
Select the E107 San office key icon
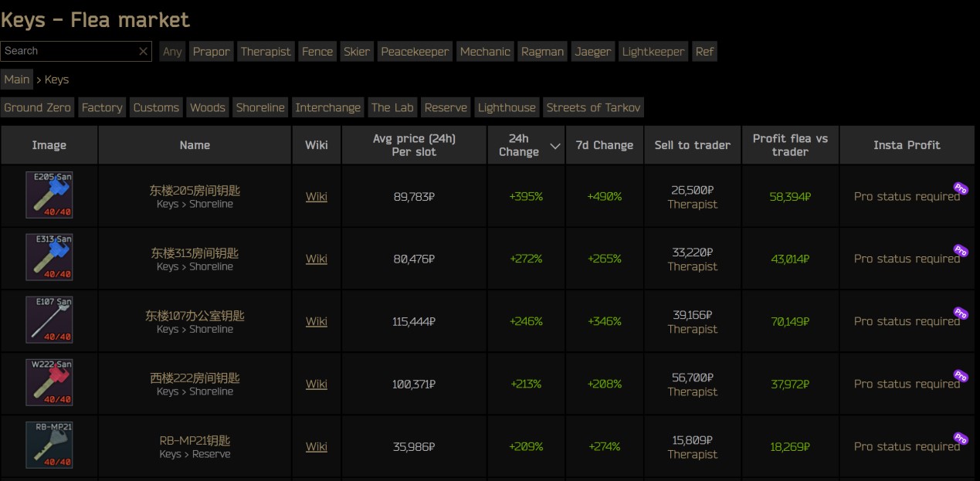pos(49,320)
